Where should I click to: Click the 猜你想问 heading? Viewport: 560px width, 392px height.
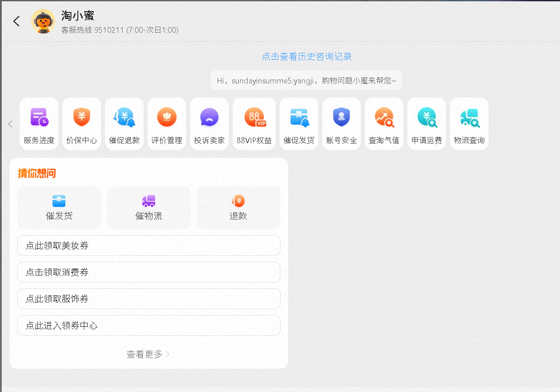coord(37,173)
